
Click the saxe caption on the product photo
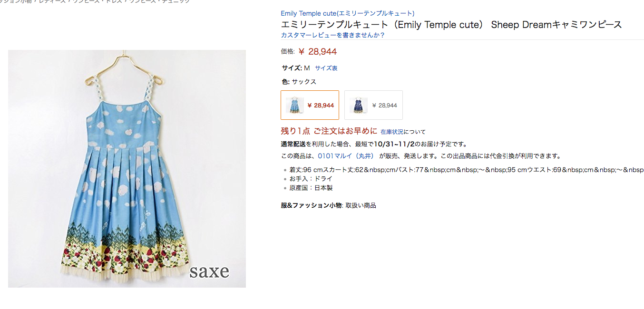coord(209,272)
